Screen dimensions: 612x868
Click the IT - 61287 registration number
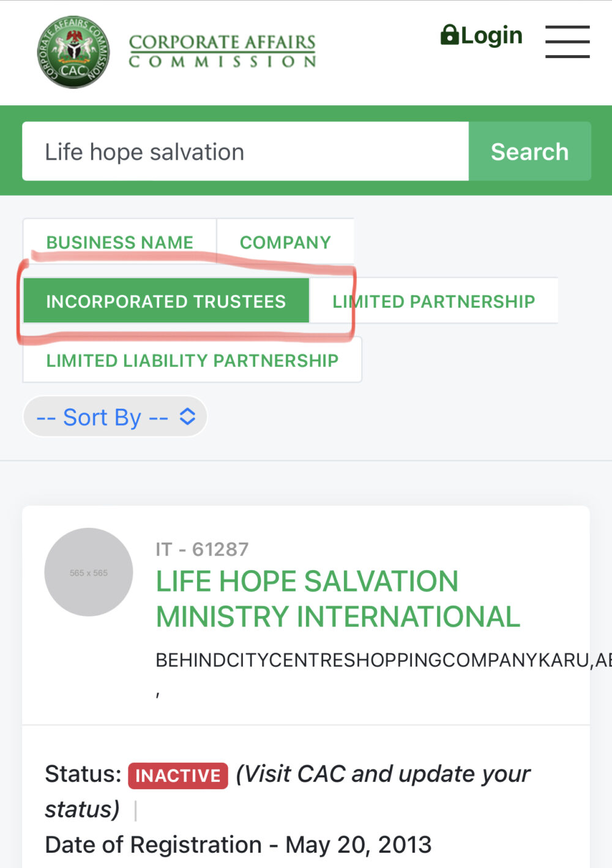[x=202, y=549]
